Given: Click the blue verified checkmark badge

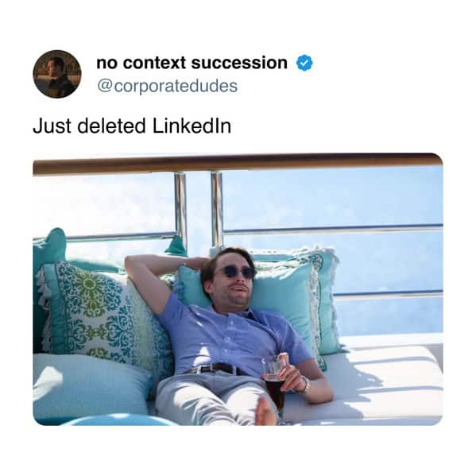Looking at the screenshot, I should pos(304,63).
